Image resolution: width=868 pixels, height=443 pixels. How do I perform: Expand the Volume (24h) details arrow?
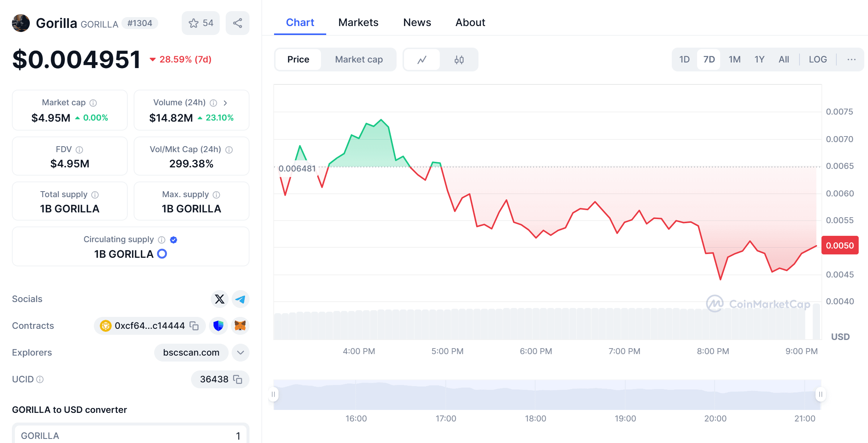pyautogui.click(x=225, y=103)
